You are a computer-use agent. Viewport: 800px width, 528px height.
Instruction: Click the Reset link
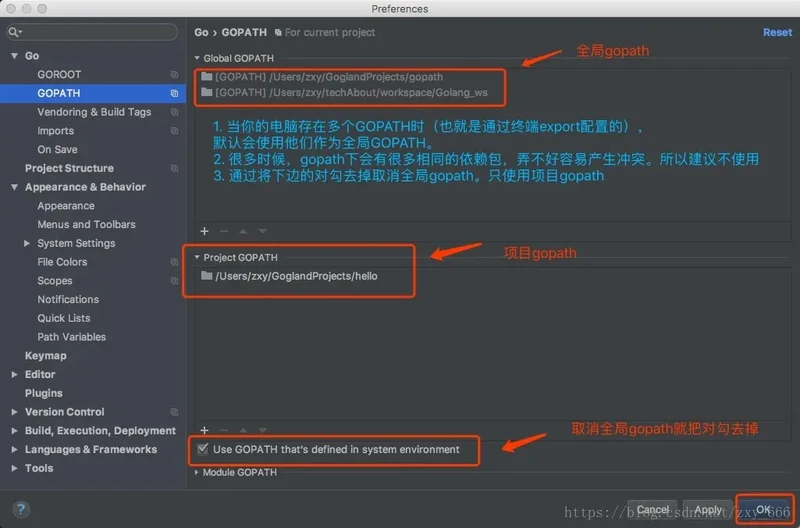pyautogui.click(x=776, y=33)
